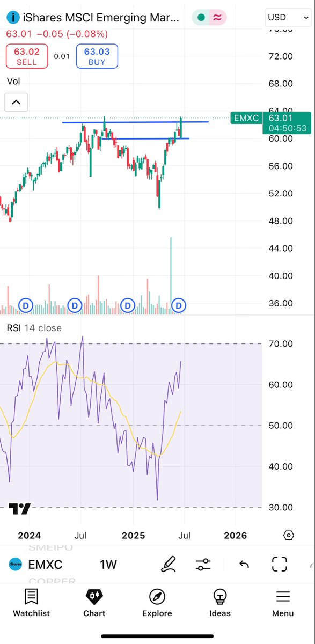Tap the green market status dot
315x644 pixels.
[x=201, y=18]
